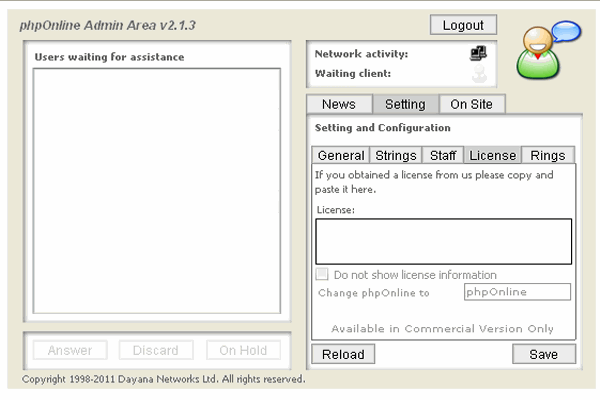Click the 'Change phpOnline to' field
The height and width of the screenshot is (400, 600).
(x=517, y=292)
